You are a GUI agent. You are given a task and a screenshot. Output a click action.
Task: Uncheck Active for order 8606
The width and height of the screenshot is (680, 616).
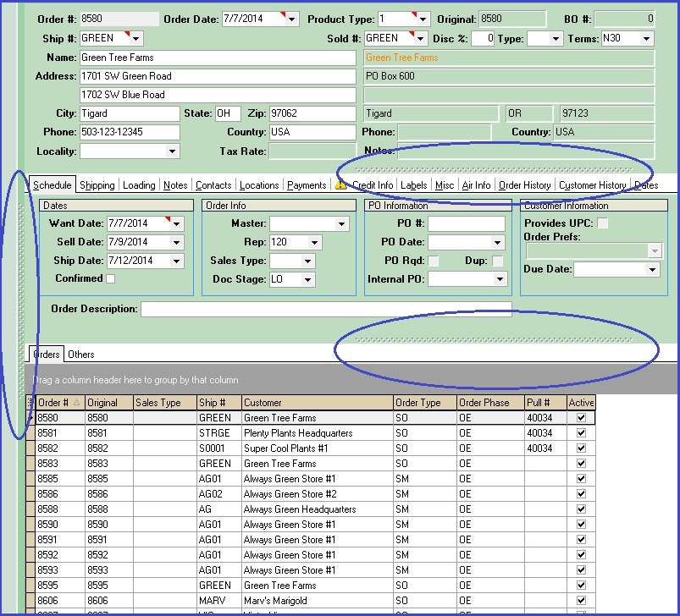(581, 601)
